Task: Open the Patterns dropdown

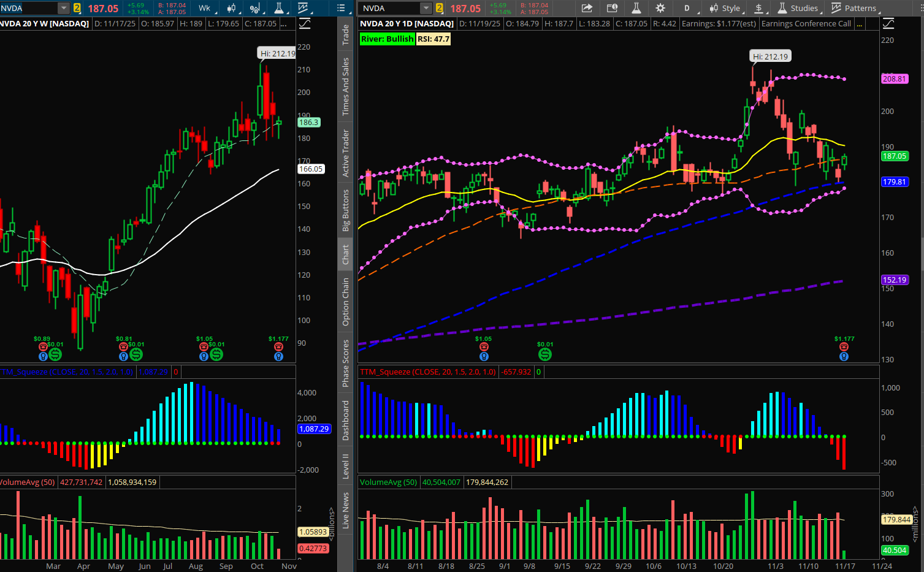Action: [x=855, y=8]
